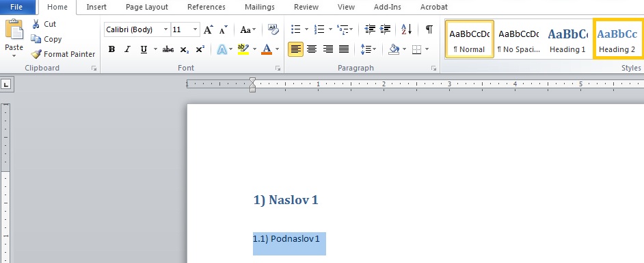Apply strikethrough to the text
The image size is (644, 263).
[x=168, y=49]
